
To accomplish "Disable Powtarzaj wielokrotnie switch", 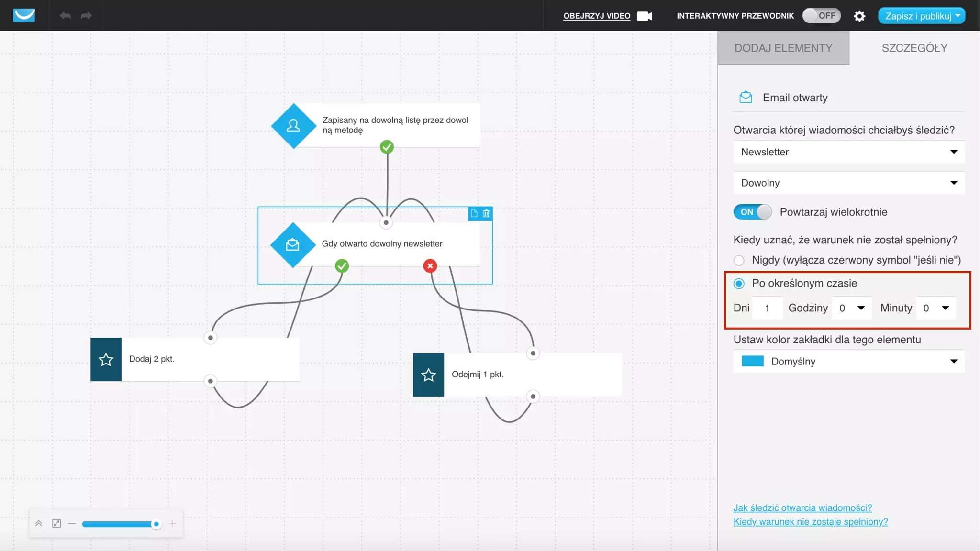I will pos(752,212).
